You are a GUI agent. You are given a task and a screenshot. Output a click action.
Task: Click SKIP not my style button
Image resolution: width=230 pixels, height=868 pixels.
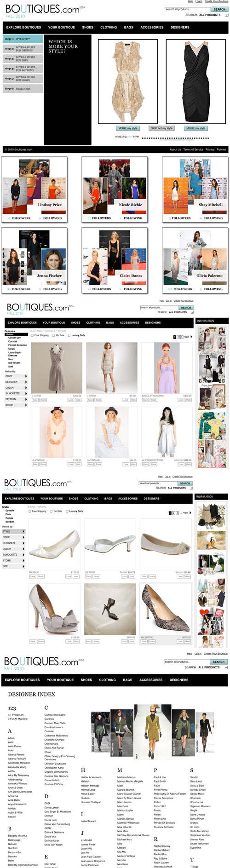[x=161, y=128]
